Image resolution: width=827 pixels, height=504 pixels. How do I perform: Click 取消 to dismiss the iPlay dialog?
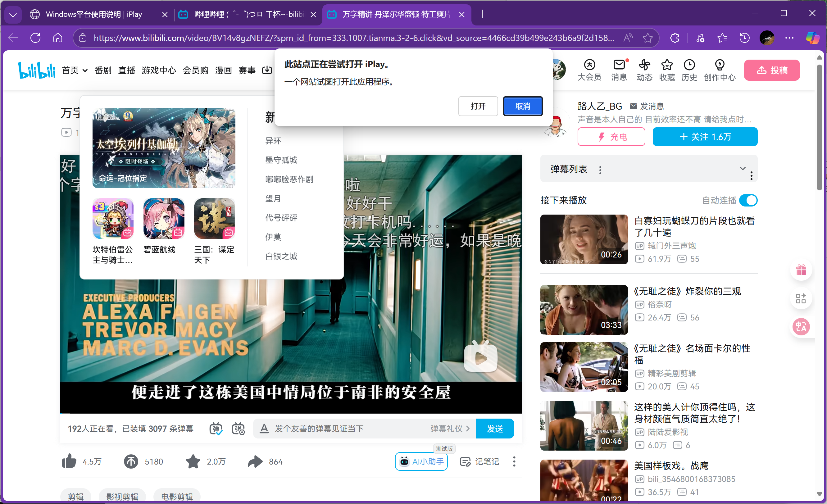pos(523,106)
